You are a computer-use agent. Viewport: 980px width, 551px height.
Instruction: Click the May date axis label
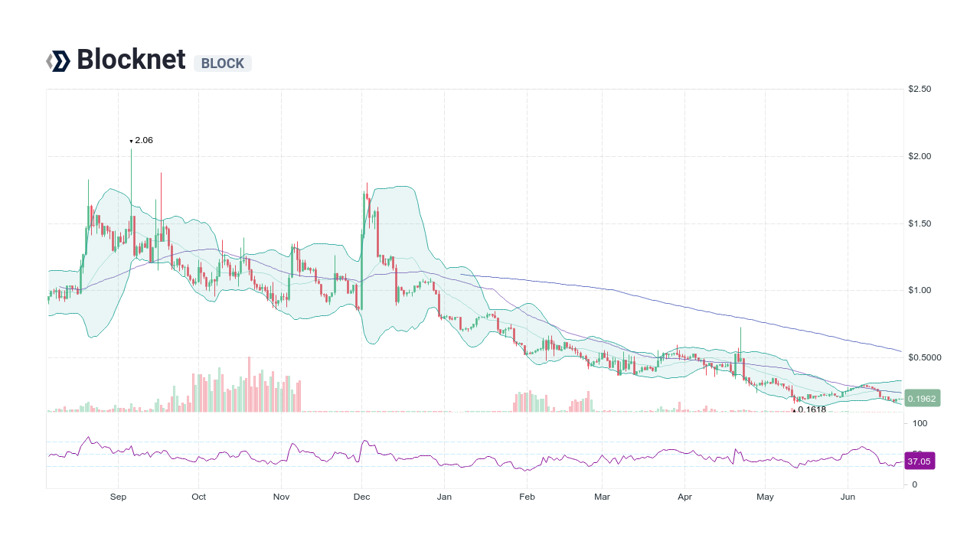pos(765,497)
